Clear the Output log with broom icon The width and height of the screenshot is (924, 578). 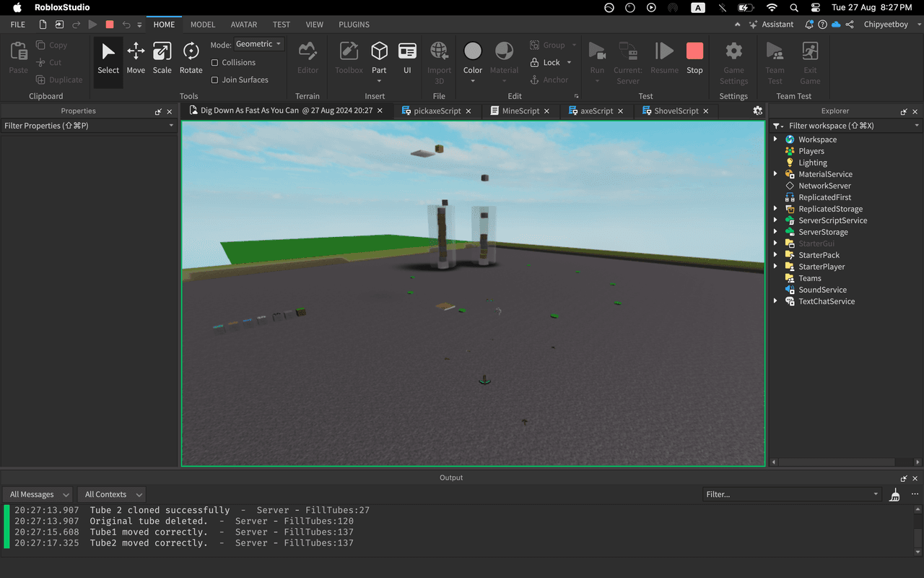tap(895, 495)
